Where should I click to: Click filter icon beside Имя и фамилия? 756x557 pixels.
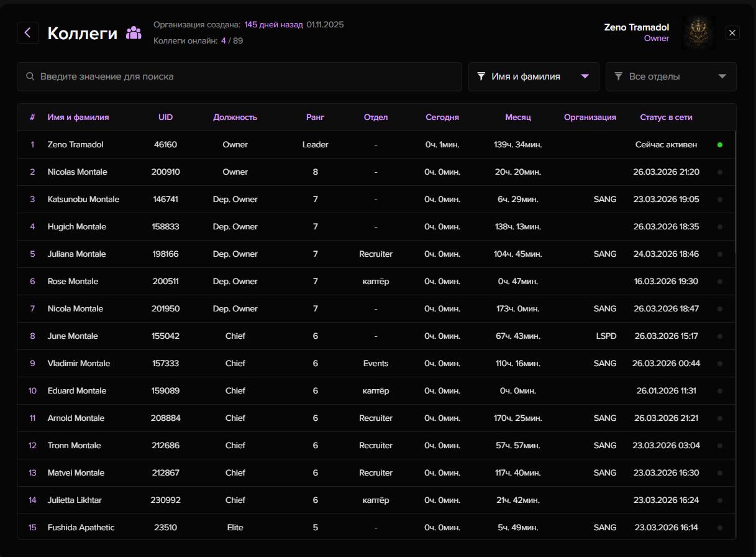(x=481, y=76)
